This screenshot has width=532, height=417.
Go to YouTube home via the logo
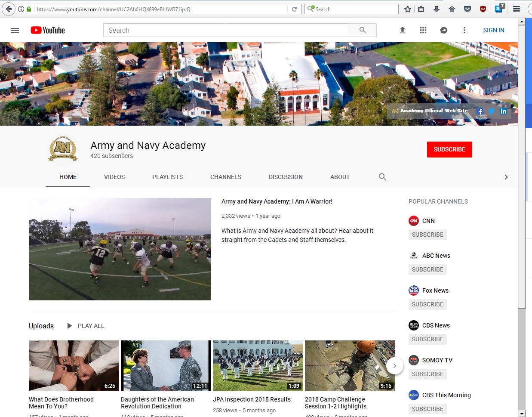(x=48, y=30)
